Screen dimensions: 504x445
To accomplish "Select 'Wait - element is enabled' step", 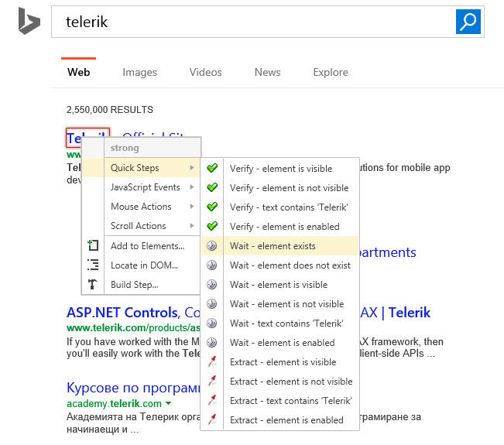I will click(x=280, y=343).
